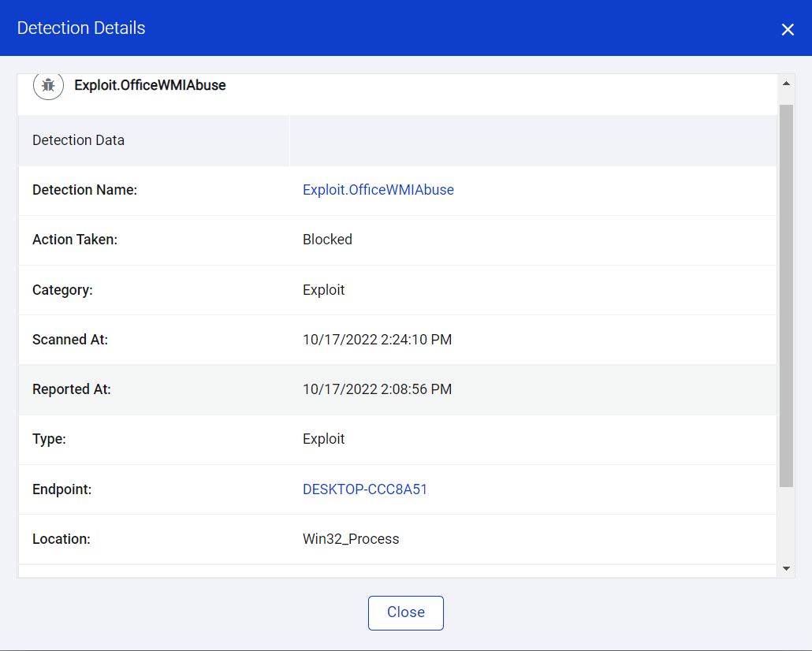This screenshot has height=651, width=812.
Task: Click the malware bug detection icon
Action: coord(48,85)
